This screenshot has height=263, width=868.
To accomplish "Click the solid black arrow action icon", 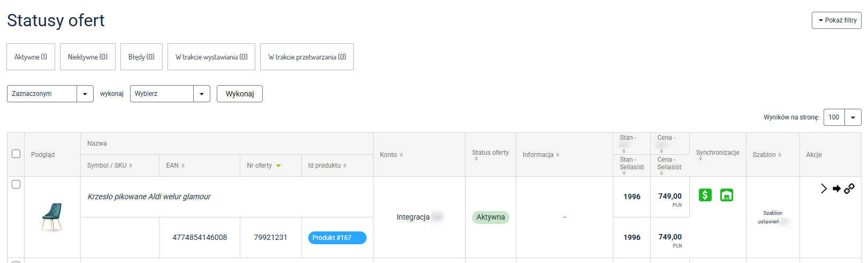I will tap(836, 189).
